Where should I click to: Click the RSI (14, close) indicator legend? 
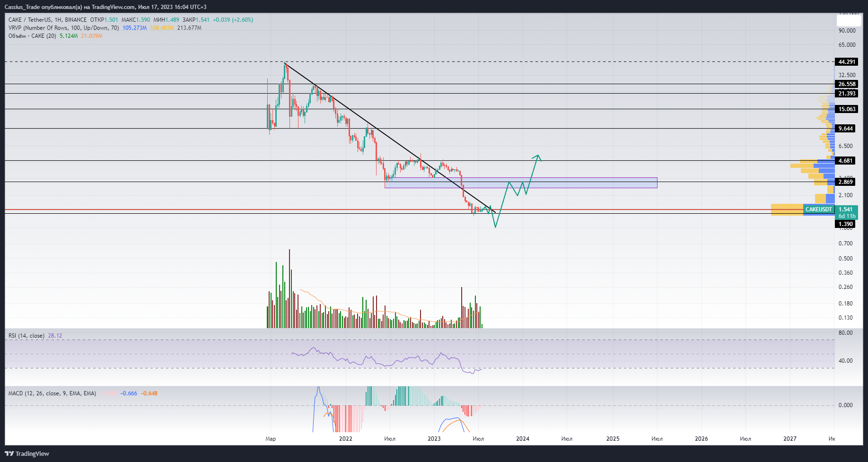click(x=26, y=336)
